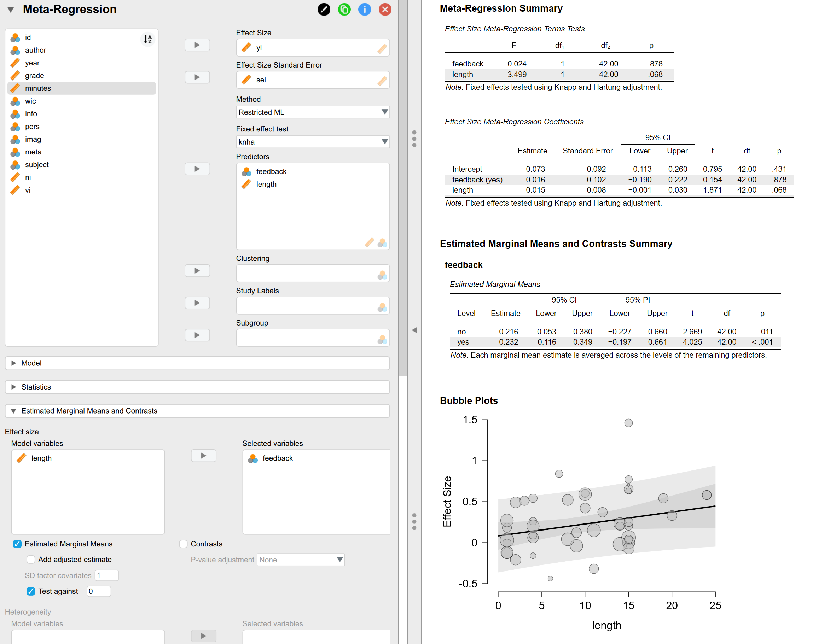The image size is (813, 644).
Task: Click the green duplicate analysis icon
Action: (344, 10)
